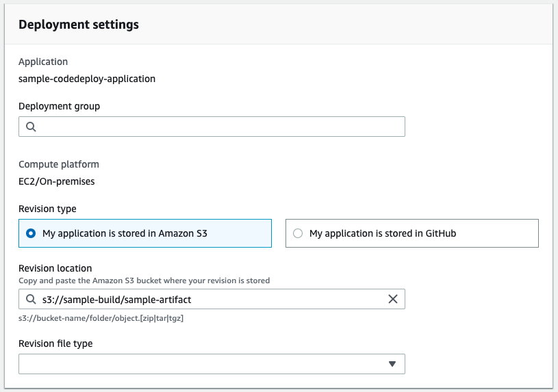558x392 pixels.
Task: Click the s3://sample-build/sample-artifact text in the field
Action: 122,299
